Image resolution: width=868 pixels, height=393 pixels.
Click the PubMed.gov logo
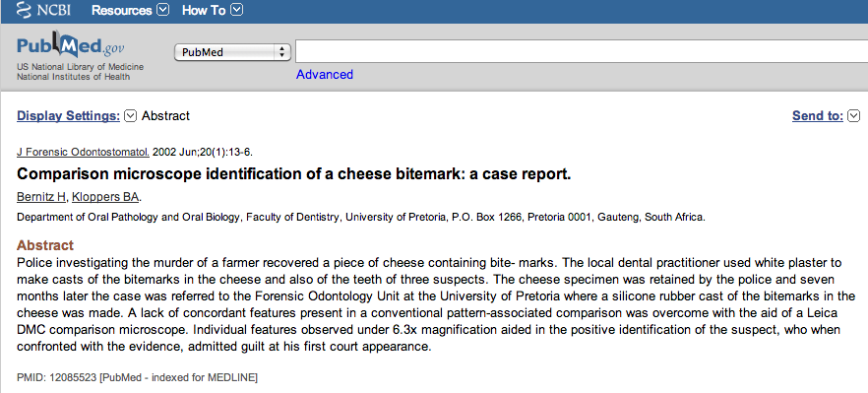click(x=70, y=47)
